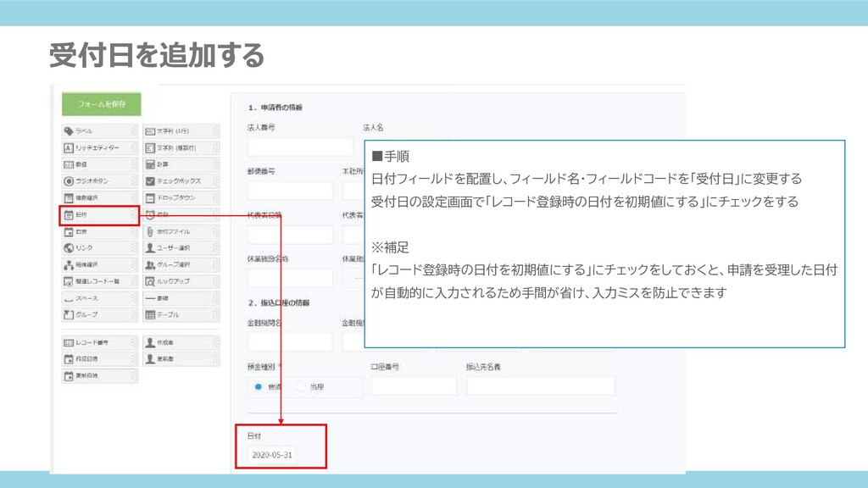Select the レコード番号 field icon
Screen dimensions: 868x488
point(69,342)
